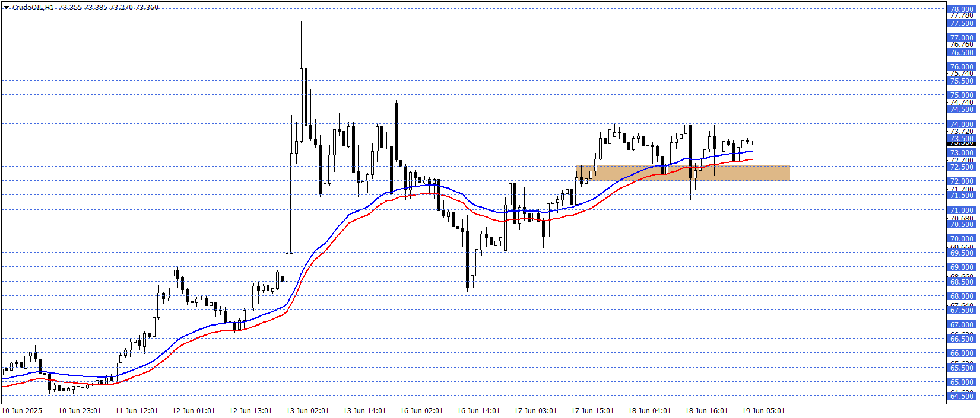Select the 65.500 price level label
The image size is (980, 418).
pos(962,368)
